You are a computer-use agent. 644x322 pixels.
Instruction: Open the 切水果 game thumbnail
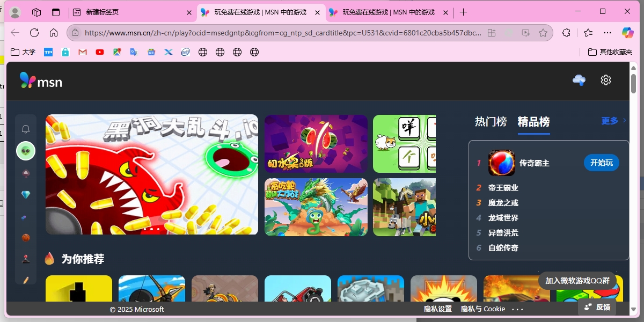click(x=316, y=143)
